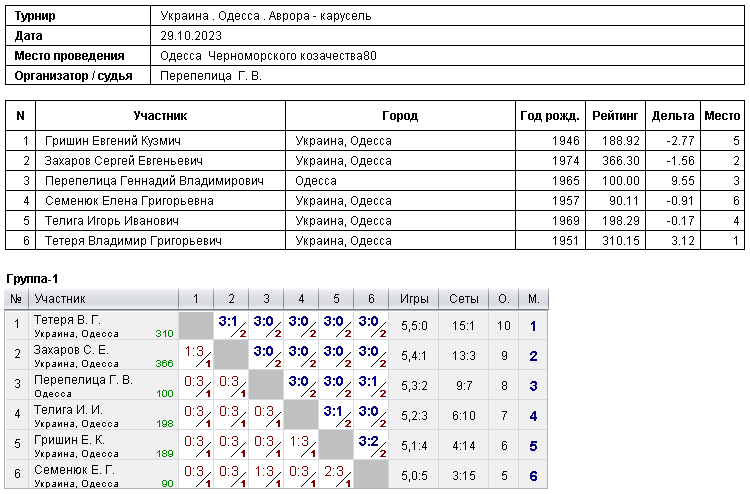Click the green rating 366 in group table
Viewport: 750px width, 494px height.
click(164, 364)
